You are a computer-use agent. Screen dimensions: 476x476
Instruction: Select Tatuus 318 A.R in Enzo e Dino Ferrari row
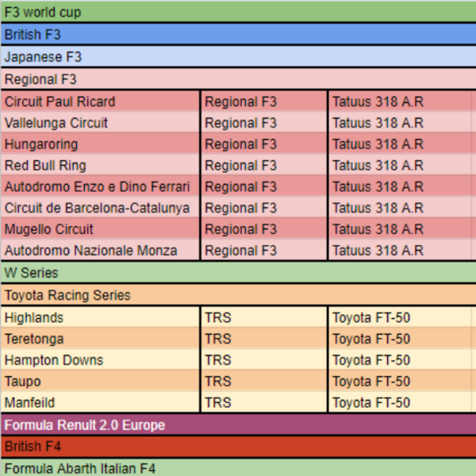[x=400, y=186]
